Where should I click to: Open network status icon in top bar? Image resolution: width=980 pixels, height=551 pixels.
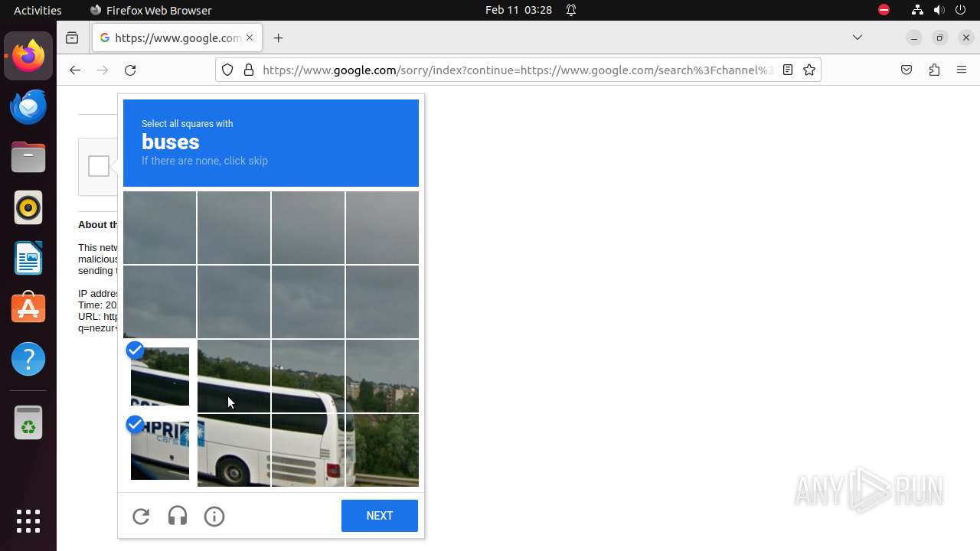point(917,10)
